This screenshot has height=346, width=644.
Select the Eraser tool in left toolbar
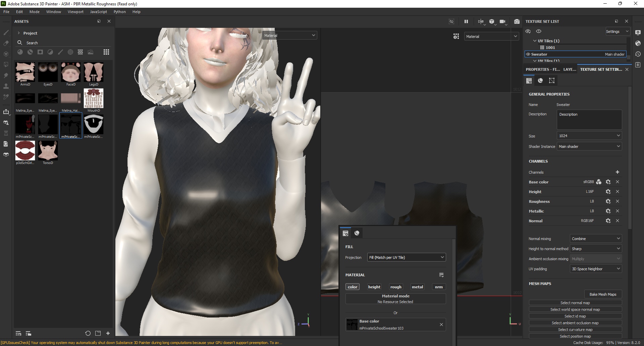6,43
